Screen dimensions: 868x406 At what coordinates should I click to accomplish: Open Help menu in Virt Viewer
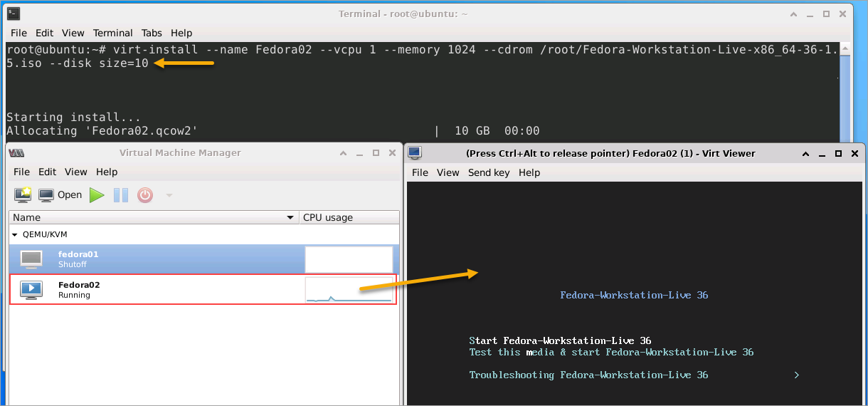pos(529,172)
